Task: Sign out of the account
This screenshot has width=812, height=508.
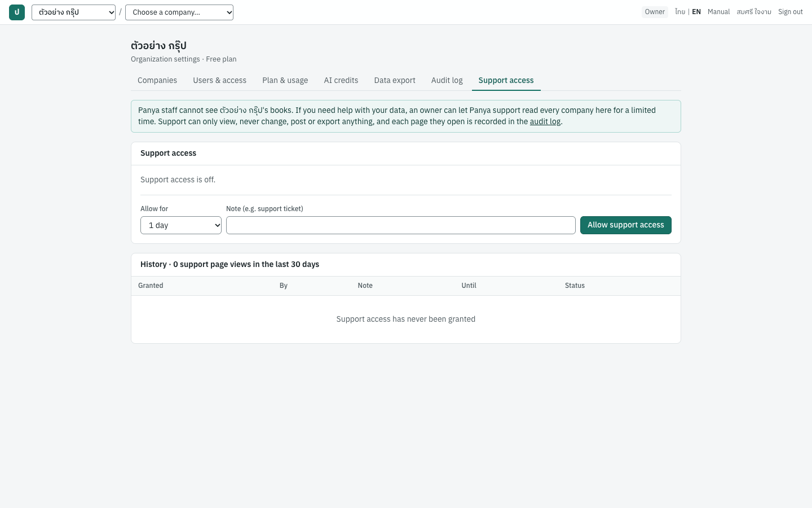Action: click(791, 12)
